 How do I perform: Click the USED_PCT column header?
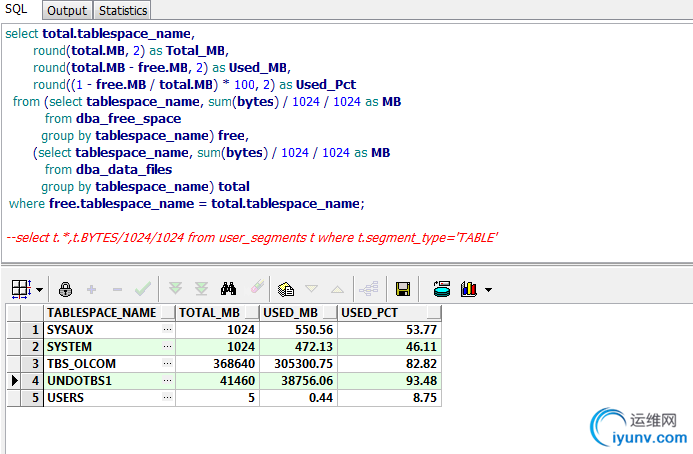(390, 313)
